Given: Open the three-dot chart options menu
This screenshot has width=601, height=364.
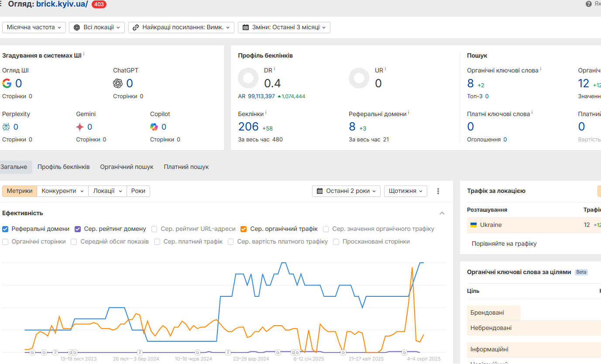Looking at the screenshot, I should click(x=438, y=191).
